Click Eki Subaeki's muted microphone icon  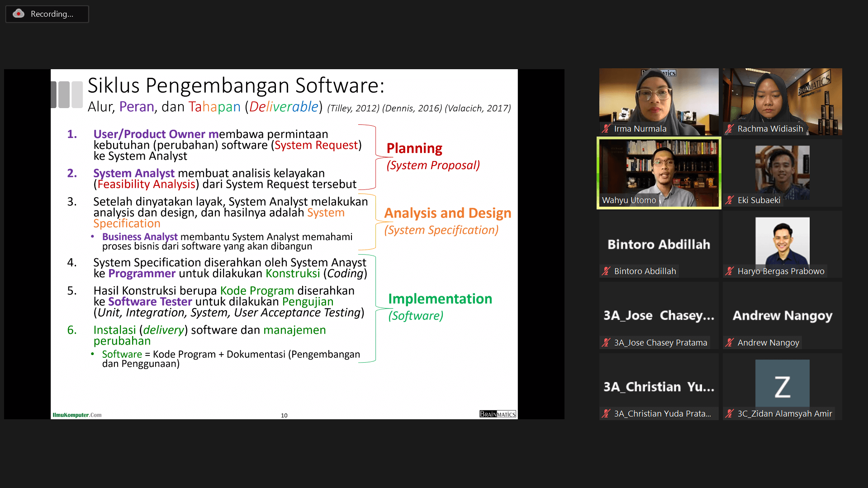point(729,200)
